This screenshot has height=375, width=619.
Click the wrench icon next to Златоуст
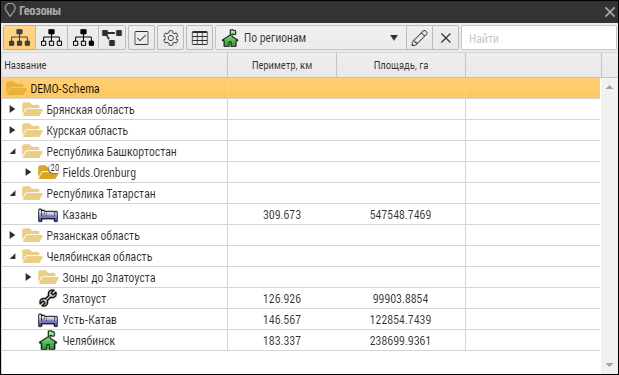(x=48, y=298)
